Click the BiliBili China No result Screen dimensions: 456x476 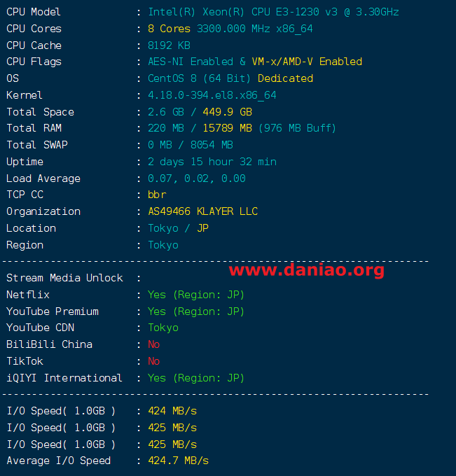click(153, 344)
